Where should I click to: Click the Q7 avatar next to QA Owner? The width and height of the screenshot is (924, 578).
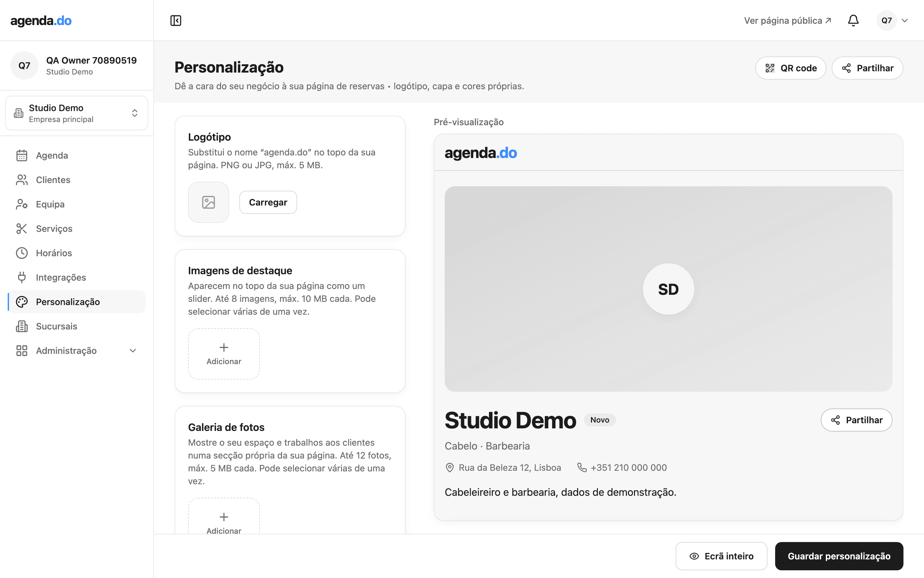point(24,66)
